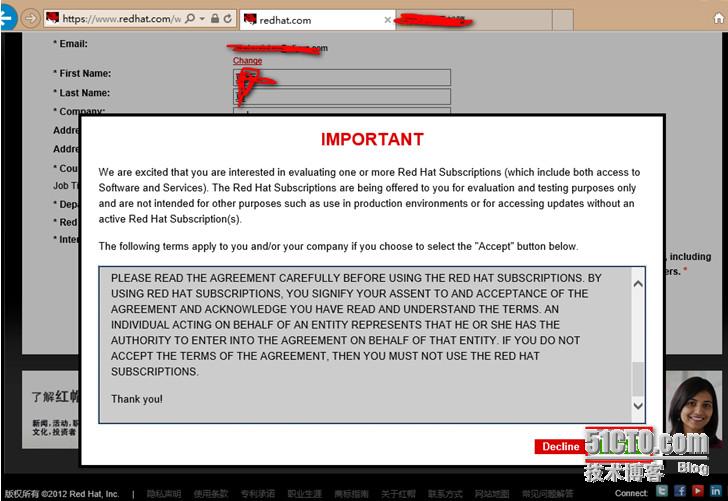Click the woman's photo thumbnail
This screenshot has height=501, width=728.
[x=695, y=409]
